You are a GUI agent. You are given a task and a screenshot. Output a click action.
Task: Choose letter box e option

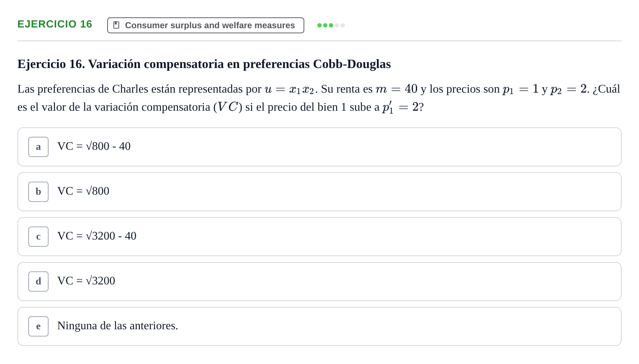[38, 326]
